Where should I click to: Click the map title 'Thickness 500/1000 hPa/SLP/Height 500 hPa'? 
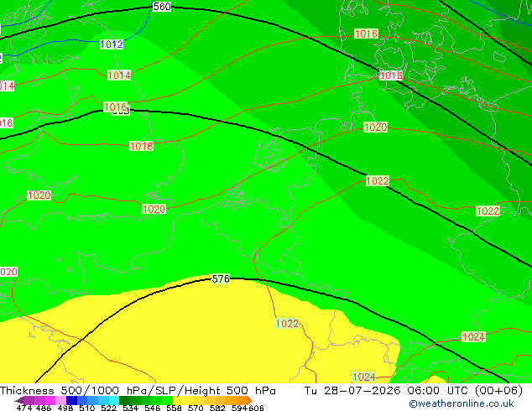click(138, 391)
